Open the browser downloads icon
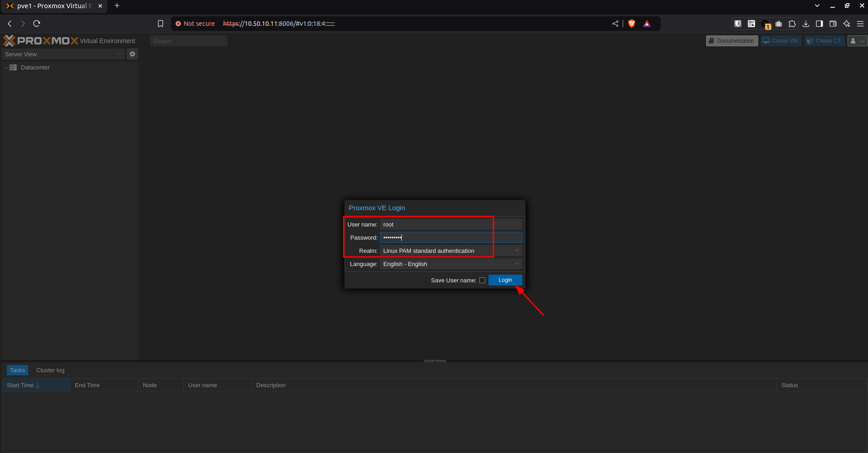The image size is (868, 453). click(806, 24)
